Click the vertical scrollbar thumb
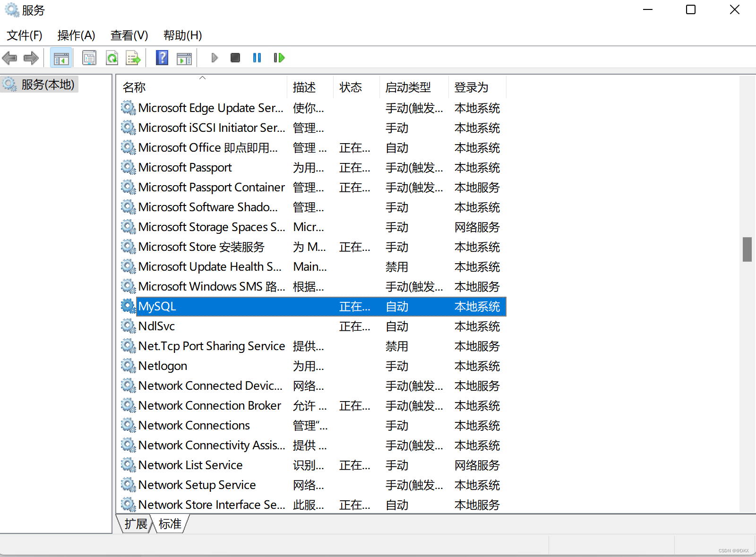 (x=747, y=249)
